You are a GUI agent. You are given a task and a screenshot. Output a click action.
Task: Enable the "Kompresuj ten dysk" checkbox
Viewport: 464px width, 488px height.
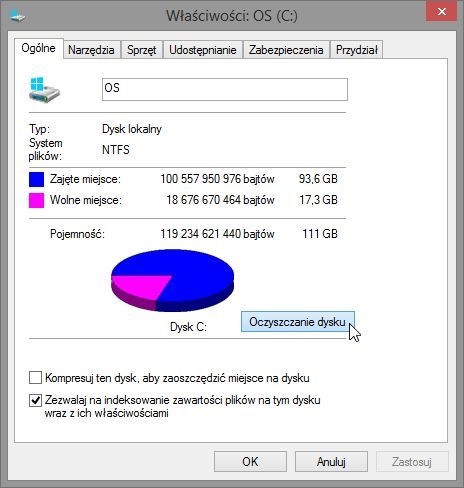point(35,378)
